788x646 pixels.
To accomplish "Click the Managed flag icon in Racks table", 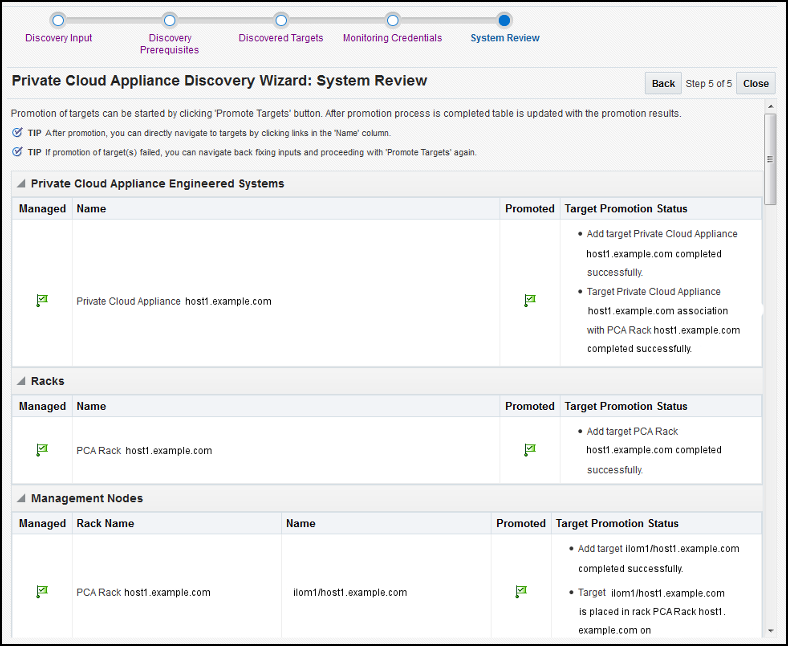I will 42,450.
